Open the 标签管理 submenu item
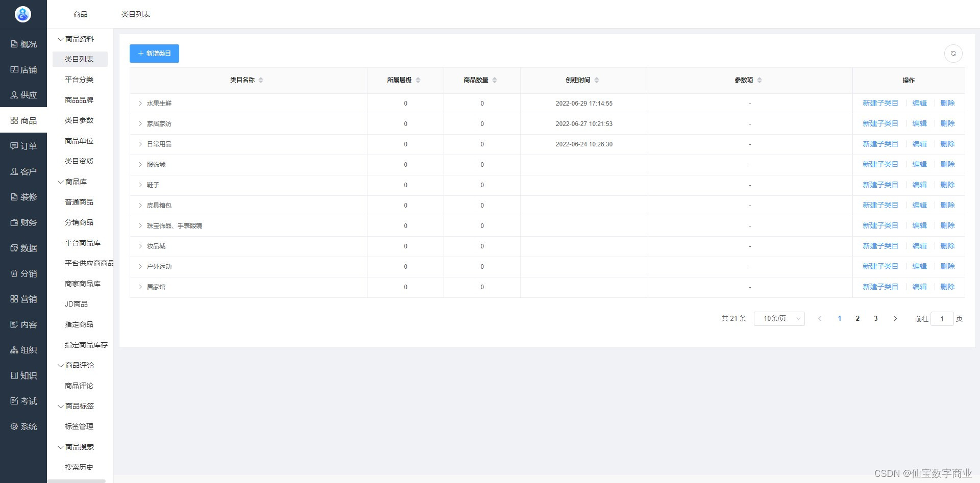980x483 pixels. point(80,426)
